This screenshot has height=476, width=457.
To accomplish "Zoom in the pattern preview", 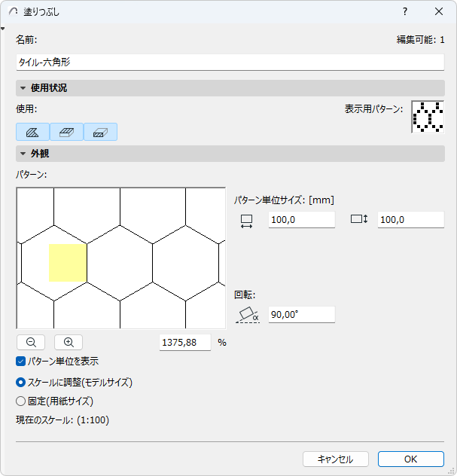I will pos(69,342).
